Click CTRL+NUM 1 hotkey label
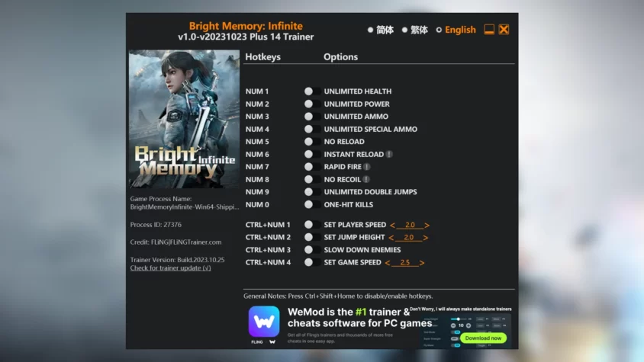The width and height of the screenshot is (644, 362). tap(268, 225)
